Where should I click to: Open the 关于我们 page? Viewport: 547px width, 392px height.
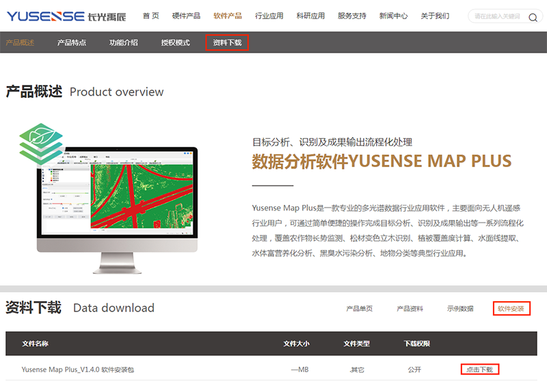click(435, 16)
